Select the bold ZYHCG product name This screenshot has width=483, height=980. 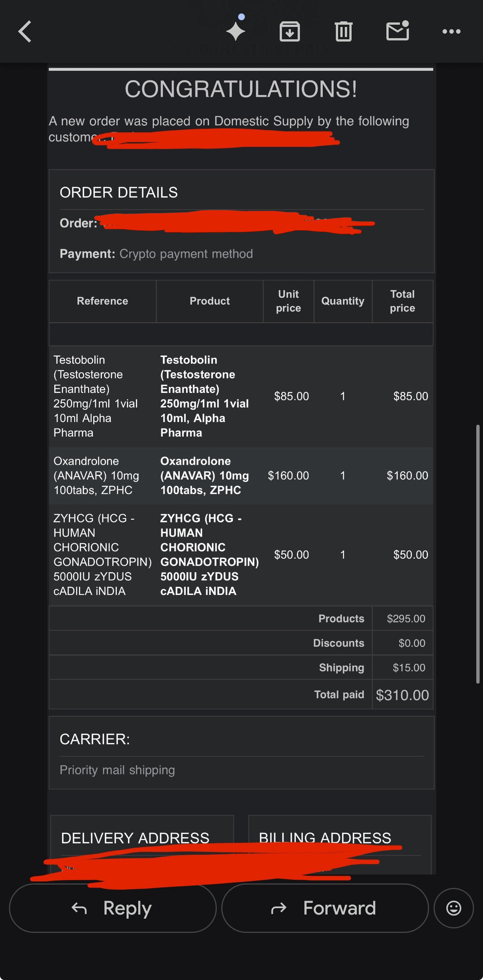point(210,555)
